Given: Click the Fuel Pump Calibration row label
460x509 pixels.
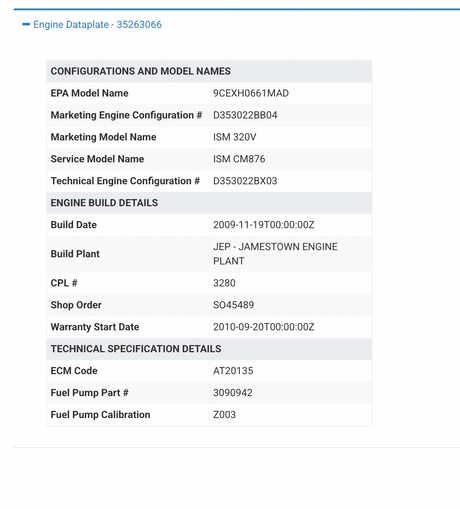Looking at the screenshot, I should 100,415.
